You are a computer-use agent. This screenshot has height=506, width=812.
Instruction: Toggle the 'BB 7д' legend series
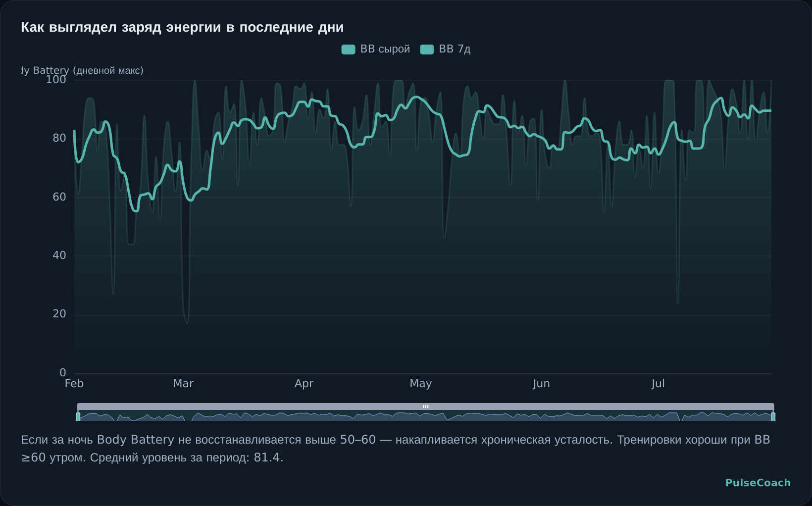pos(445,49)
